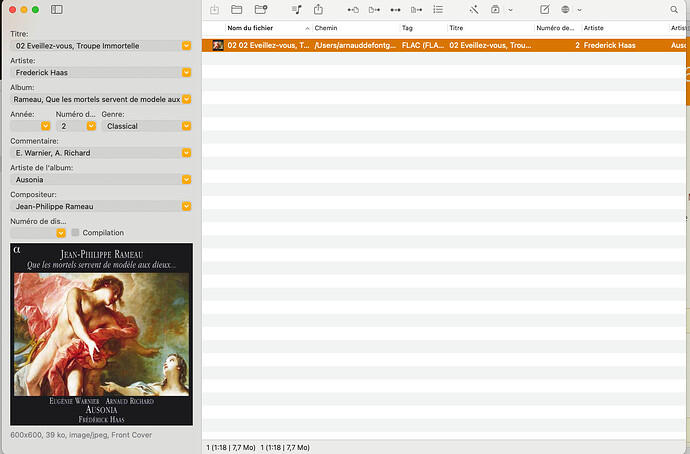Open the auto-numbering list icon
690x454 pixels.
click(x=438, y=10)
